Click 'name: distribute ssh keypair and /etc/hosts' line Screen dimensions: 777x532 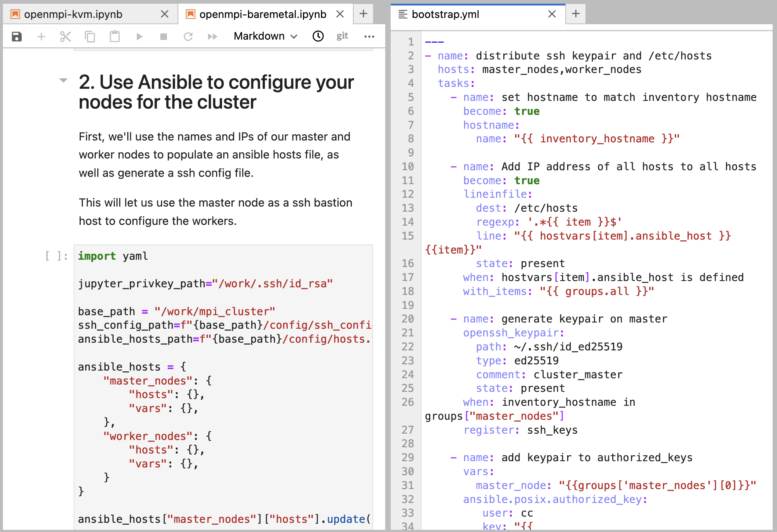574,56
